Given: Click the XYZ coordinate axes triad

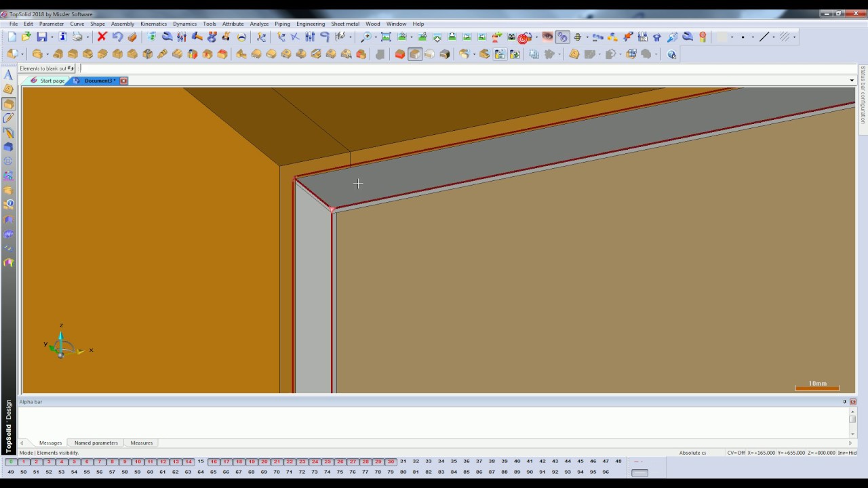Looking at the screenshot, I should point(66,343).
